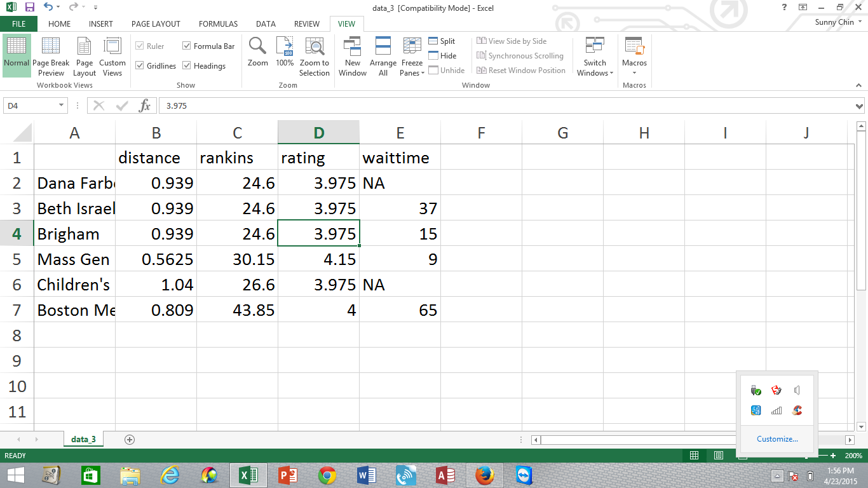Screen dimensions: 868x488
Task: Select all cells with corner triangle
Action: click(17, 133)
